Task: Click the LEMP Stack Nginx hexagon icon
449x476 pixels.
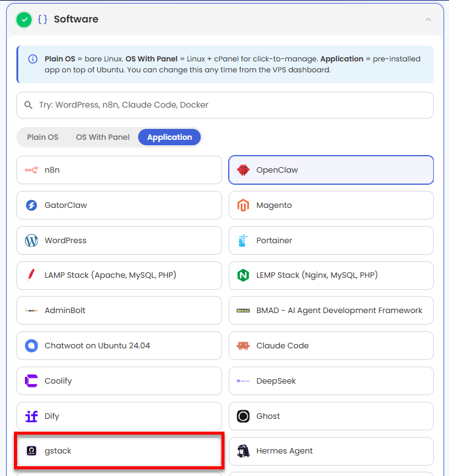Action: (x=243, y=275)
